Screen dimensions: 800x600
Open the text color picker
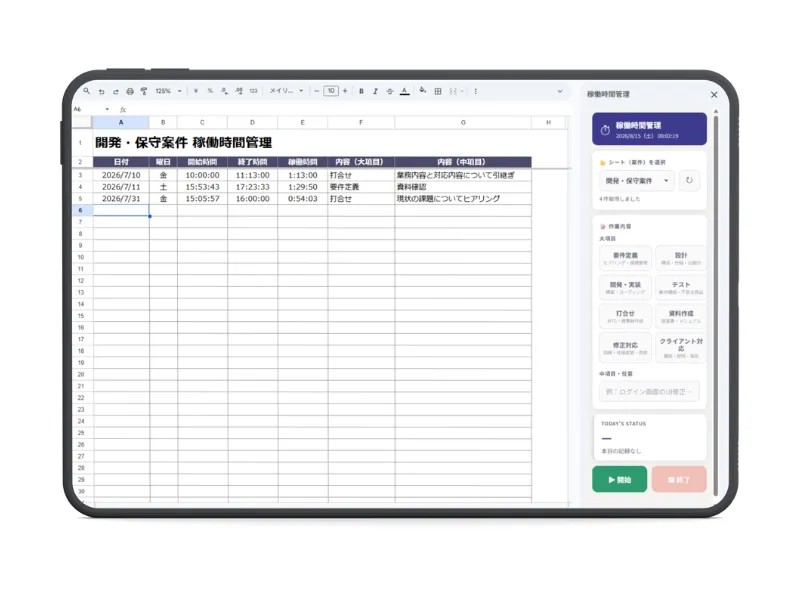coord(405,91)
